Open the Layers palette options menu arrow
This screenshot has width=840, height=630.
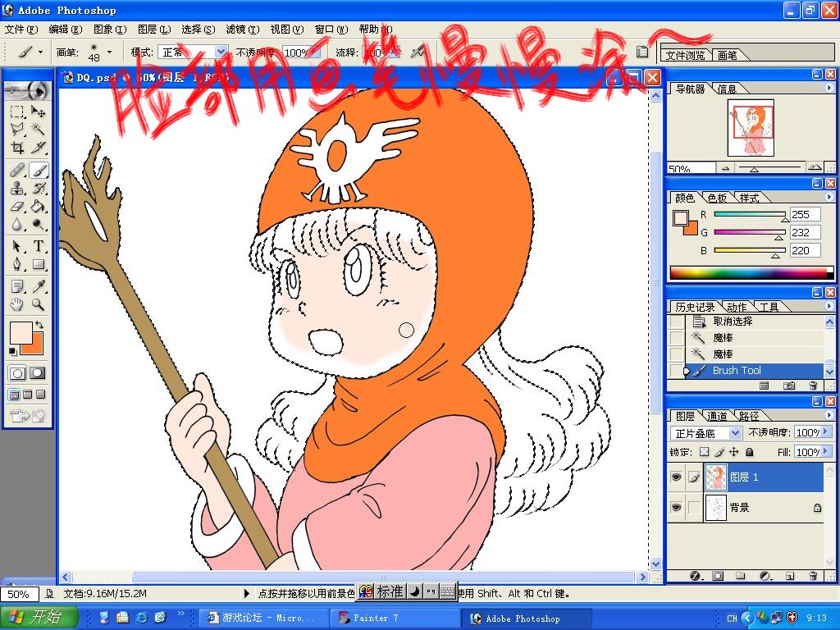tap(829, 415)
